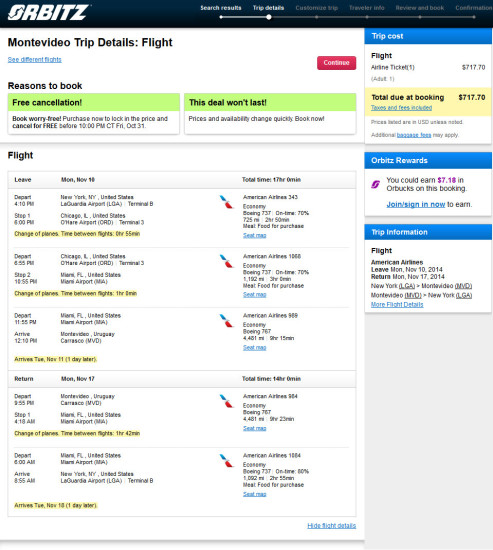Click the American Airlines 1084 logo icon
The image size is (493, 550).
coord(226,461)
